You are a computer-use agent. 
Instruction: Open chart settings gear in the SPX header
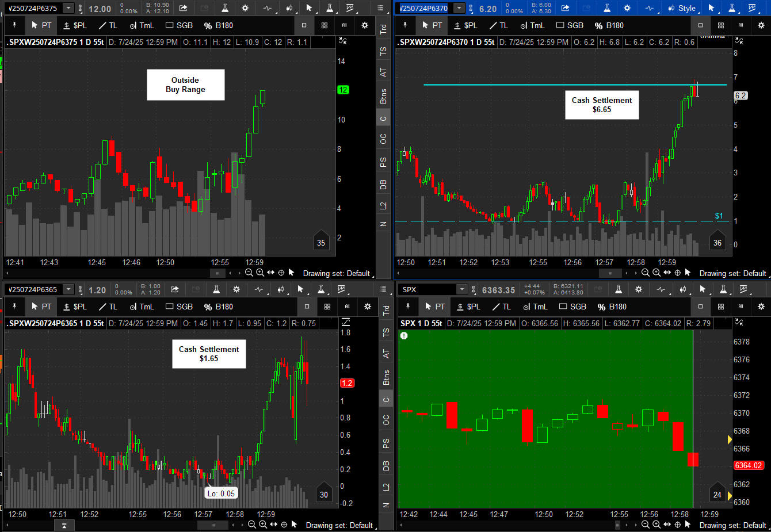pyautogui.click(x=639, y=289)
